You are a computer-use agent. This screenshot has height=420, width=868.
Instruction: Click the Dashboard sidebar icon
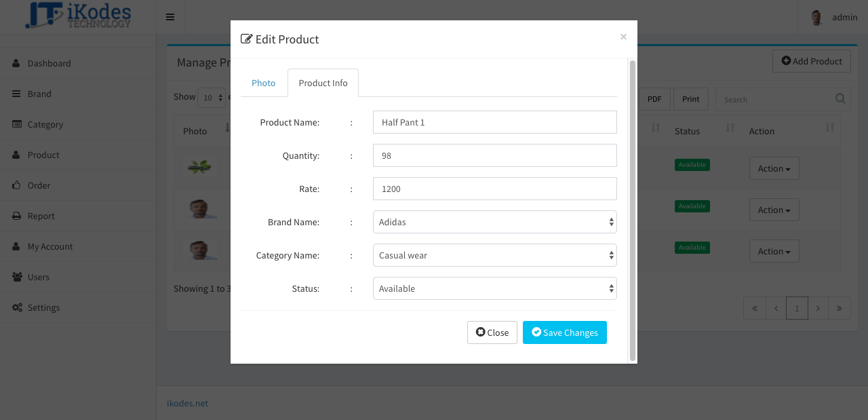[16, 63]
